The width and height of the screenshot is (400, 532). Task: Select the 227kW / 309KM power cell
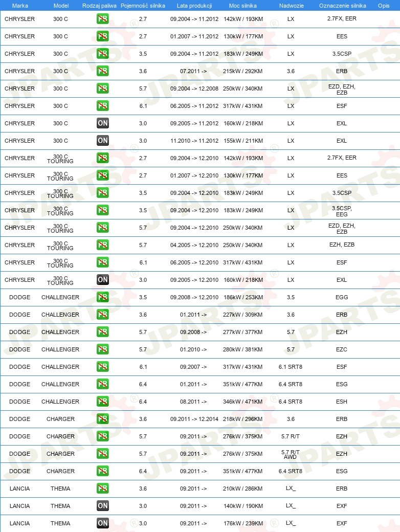tap(242, 315)
